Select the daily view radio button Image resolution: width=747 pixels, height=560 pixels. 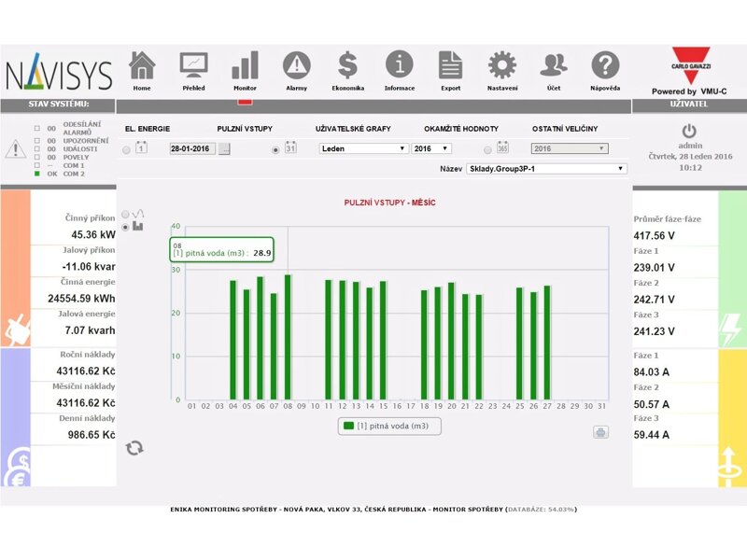coord(126,148)
